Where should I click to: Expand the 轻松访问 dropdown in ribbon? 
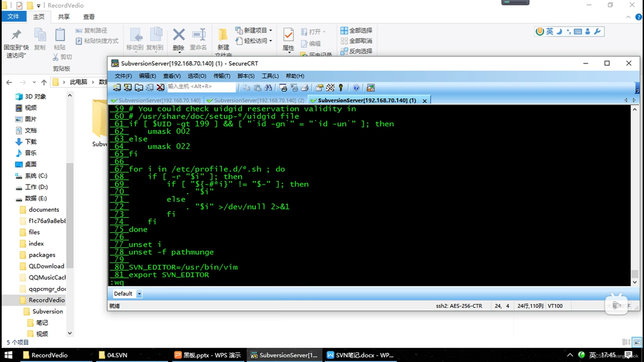pos(271,41)
